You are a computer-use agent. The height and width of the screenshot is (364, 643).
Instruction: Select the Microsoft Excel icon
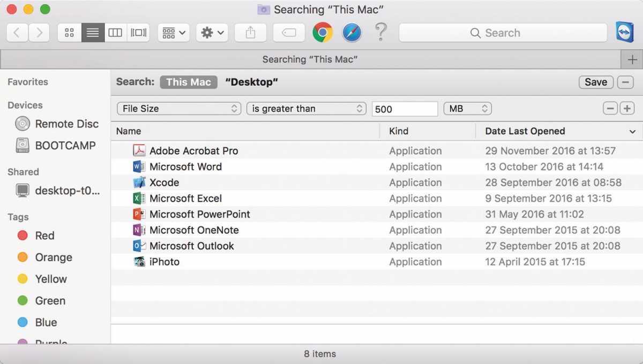coord(139,198)
